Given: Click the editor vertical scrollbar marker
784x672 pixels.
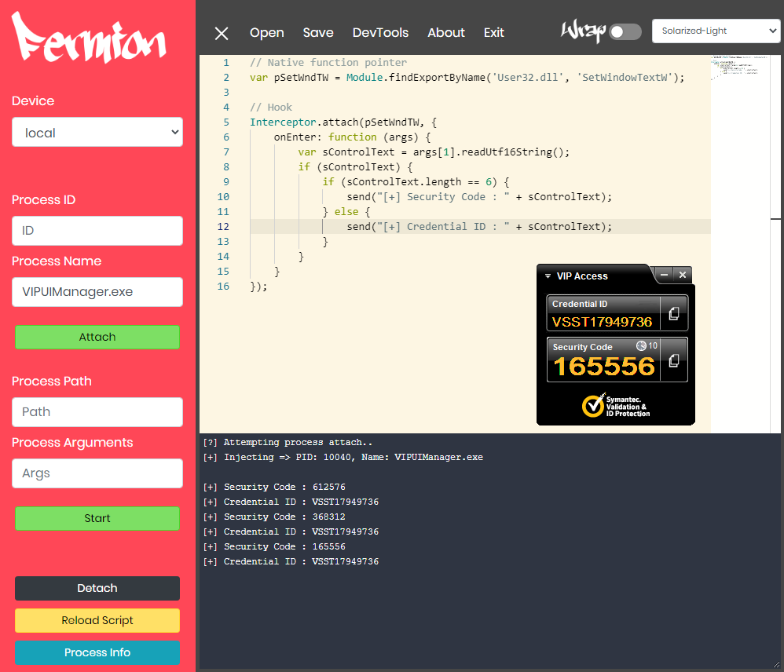Looking at the screenshot, I should coord(775,219).
